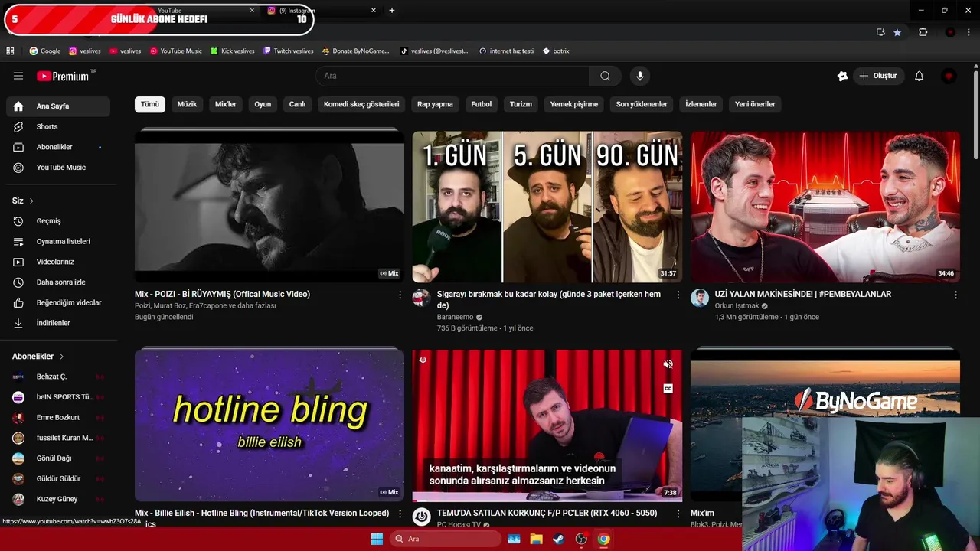Click the bookmark star in address bar
This screenshot has height=551, width=980.
[897, 32]
